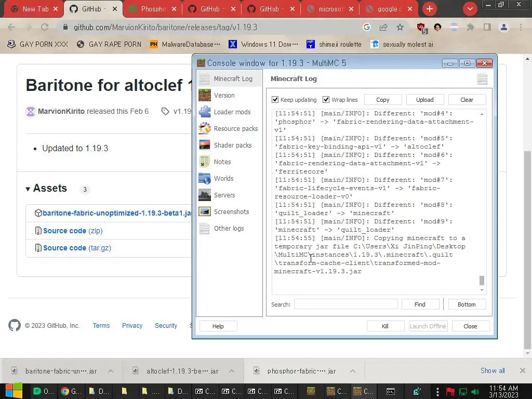Open the browser profile avatar icon
This screenshot has height=399, width=532.
[x=504, y=27]
